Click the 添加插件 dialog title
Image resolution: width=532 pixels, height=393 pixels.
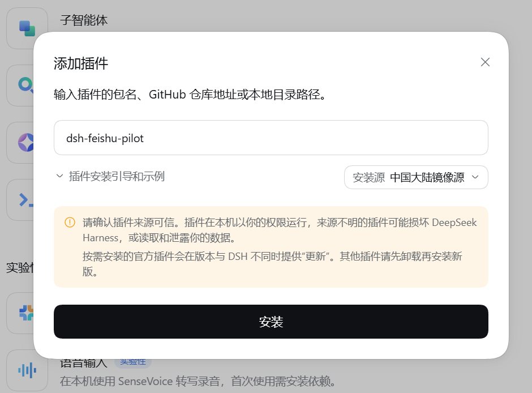tap(81, 63)
